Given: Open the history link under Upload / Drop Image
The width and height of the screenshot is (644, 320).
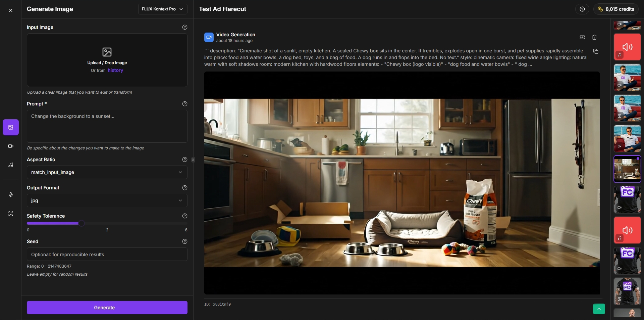Looking at the screenshot, I should 115,70.
